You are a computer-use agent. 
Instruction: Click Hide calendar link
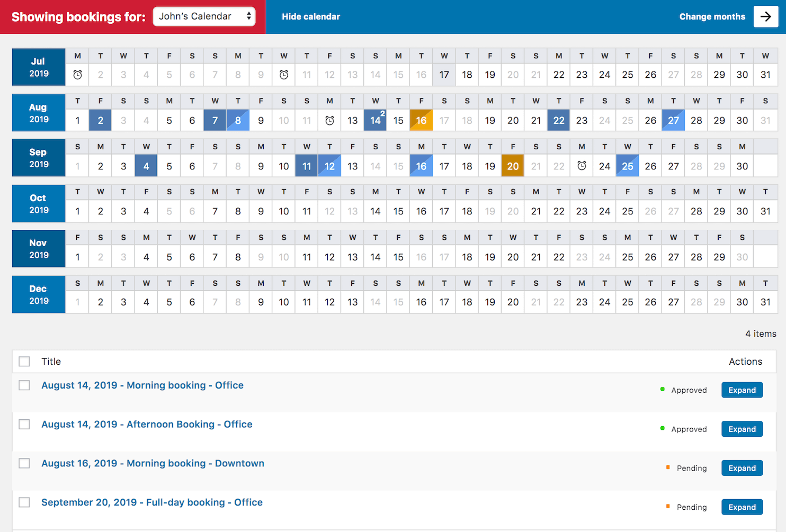tap(311, 16)
